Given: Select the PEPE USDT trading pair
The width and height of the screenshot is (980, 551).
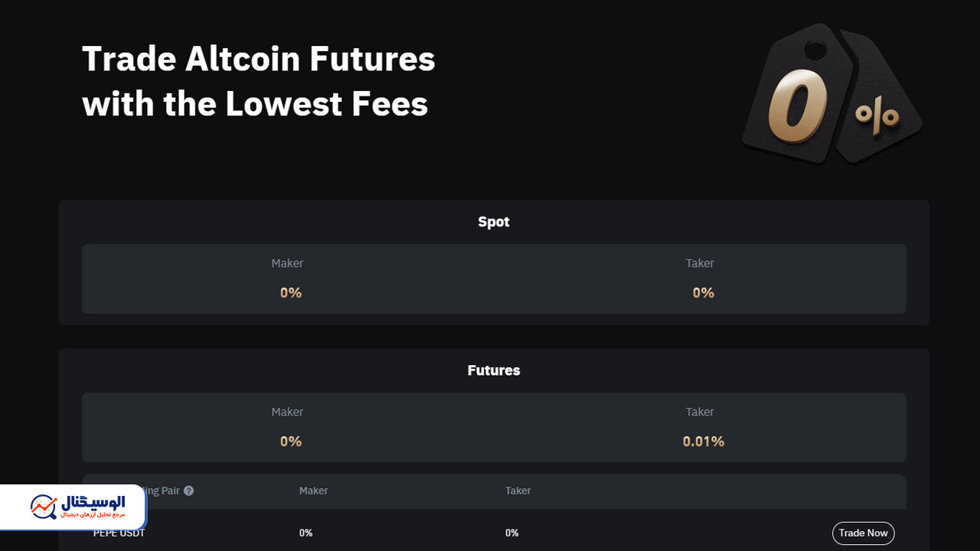Looking at the screenshot, I should click(119, 533).
